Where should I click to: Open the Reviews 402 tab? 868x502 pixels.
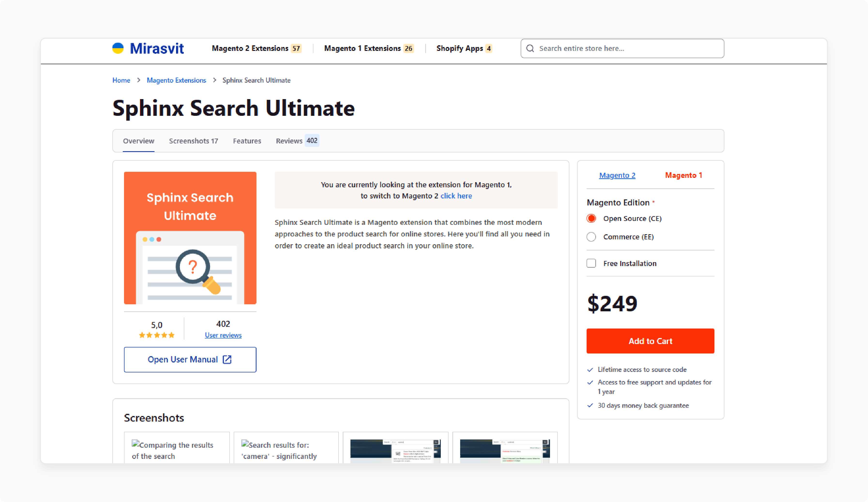297,141
